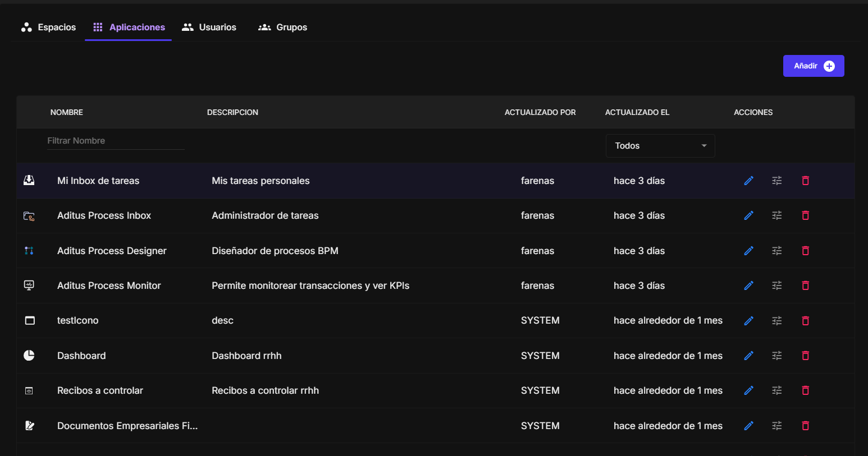Screen dimensions: 868x456
Task: Delete the Dashboard application
Action: coord(806,356)
